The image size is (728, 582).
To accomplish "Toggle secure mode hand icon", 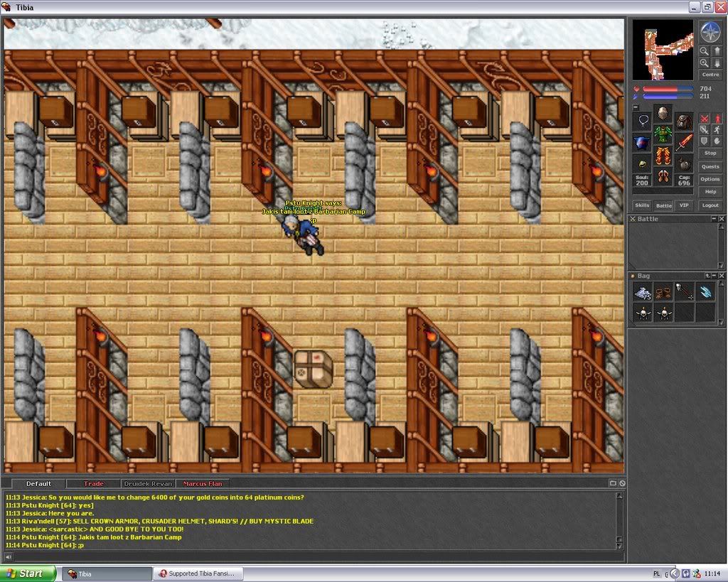I will [717, 141].
